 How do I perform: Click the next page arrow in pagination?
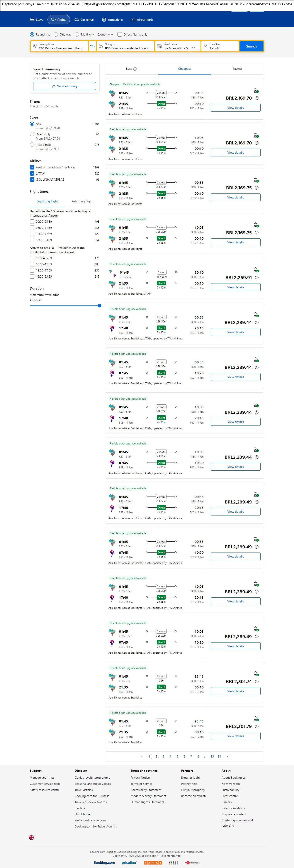coord(227,756)
